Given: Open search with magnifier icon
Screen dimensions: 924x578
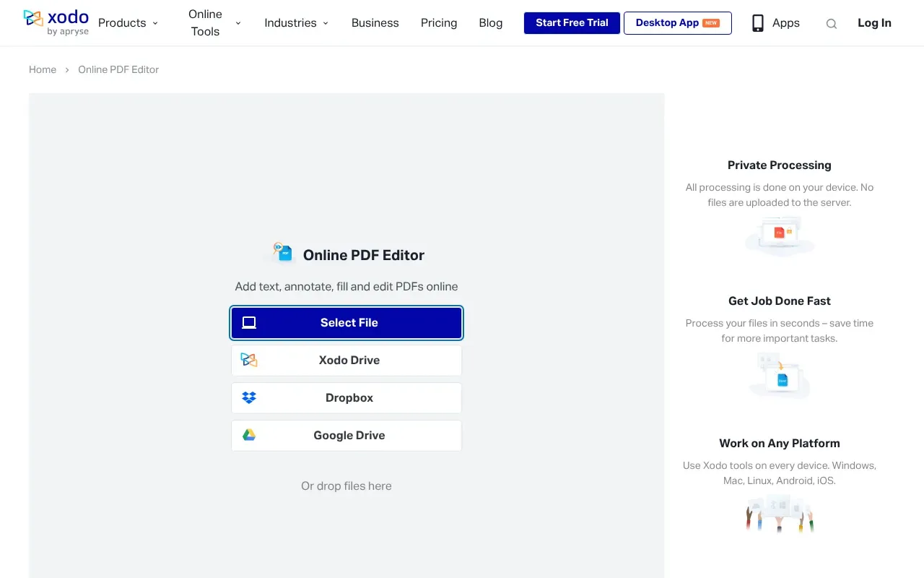Looking at the screenshot, I should [832, 23].
